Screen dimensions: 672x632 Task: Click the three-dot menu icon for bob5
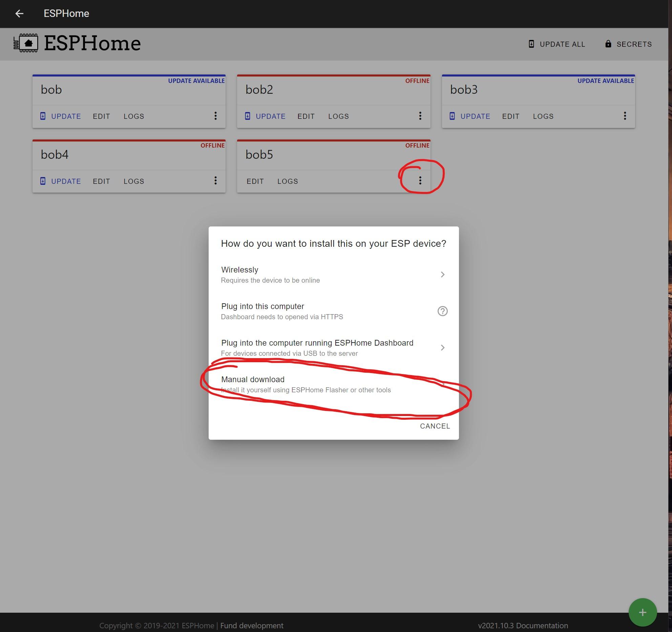(x=420, y=180)
